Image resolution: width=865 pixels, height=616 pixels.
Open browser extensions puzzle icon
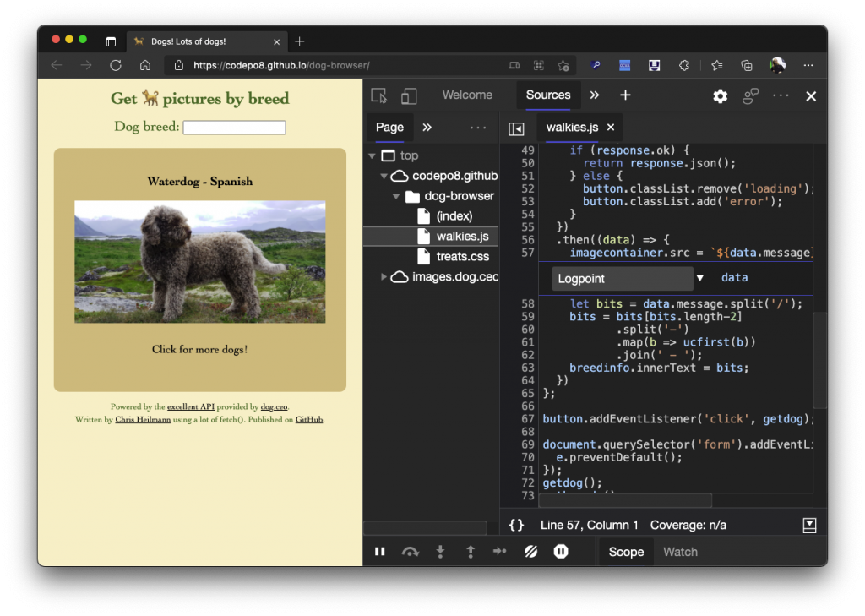coord(684,65)
